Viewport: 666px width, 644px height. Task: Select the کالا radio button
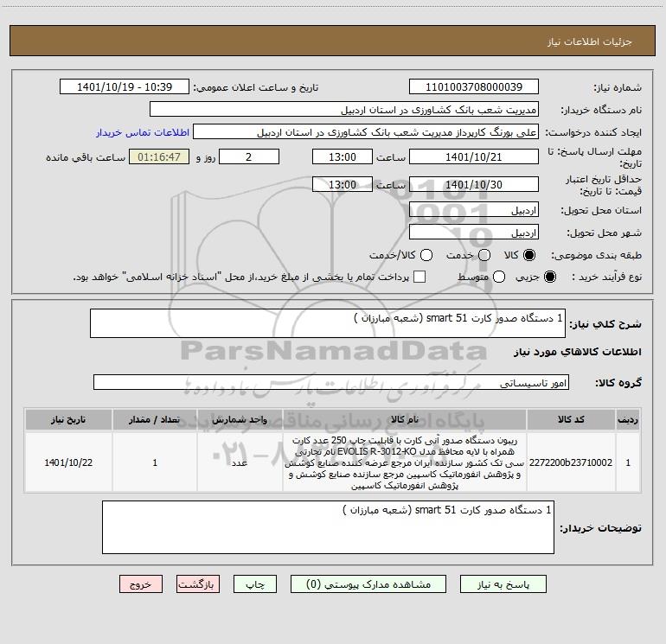point(529,255)
